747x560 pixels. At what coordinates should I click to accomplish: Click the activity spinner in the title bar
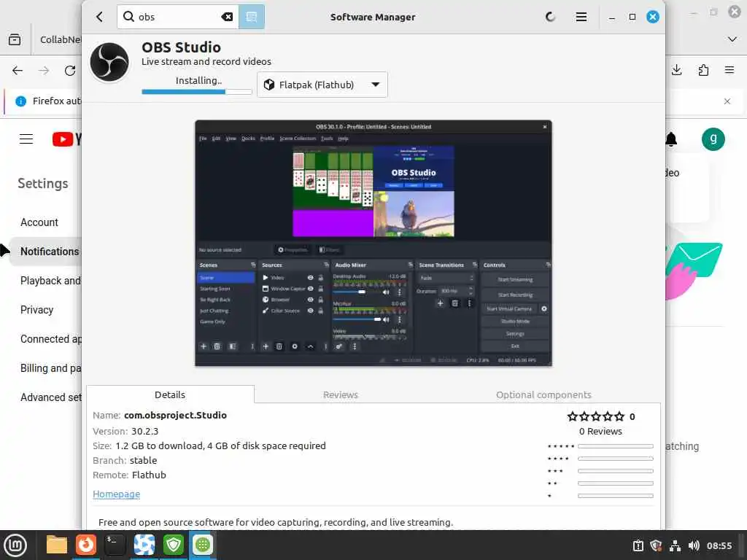coord(550,17)
